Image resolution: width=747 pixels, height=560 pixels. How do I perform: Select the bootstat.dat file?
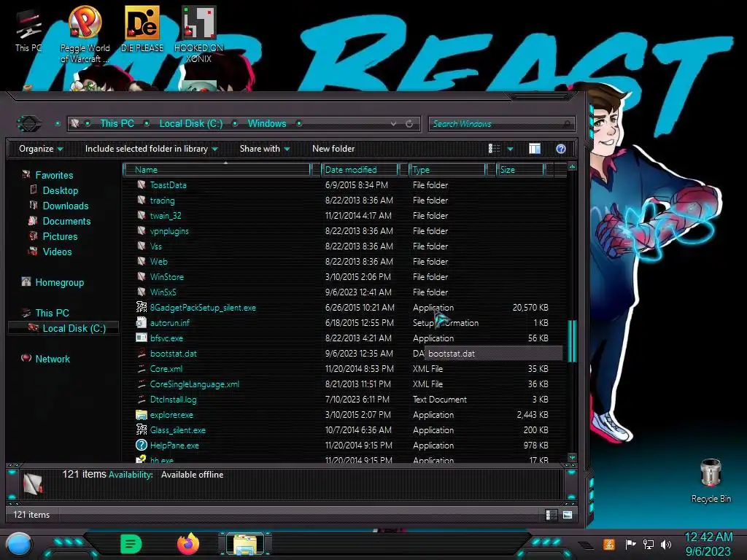click(x=174, y=354)
